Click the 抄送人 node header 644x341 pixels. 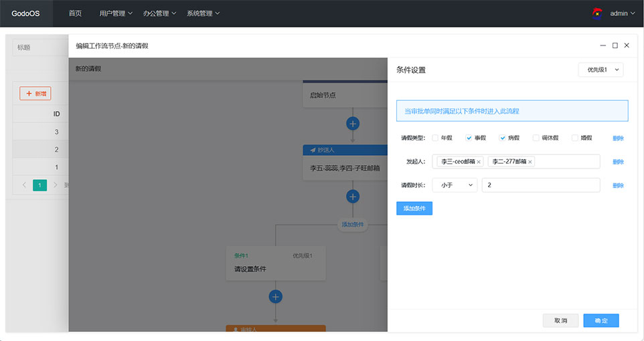coord(345,150)
